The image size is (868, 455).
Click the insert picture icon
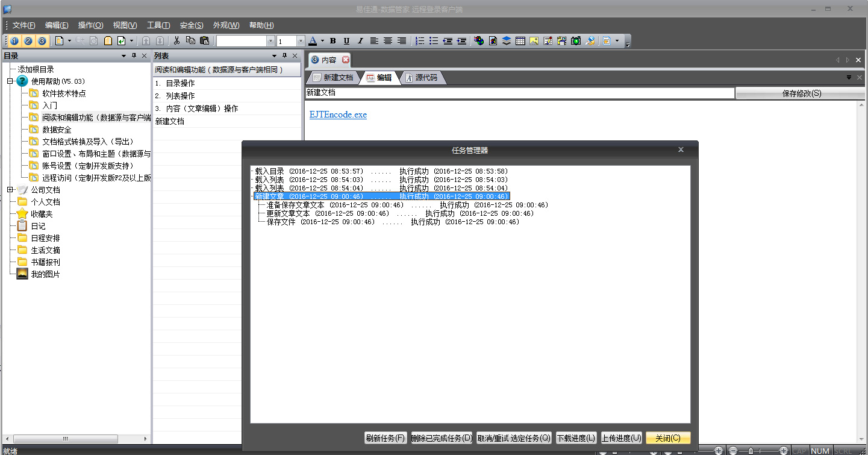pyautogui.click(x=534, y=41)
